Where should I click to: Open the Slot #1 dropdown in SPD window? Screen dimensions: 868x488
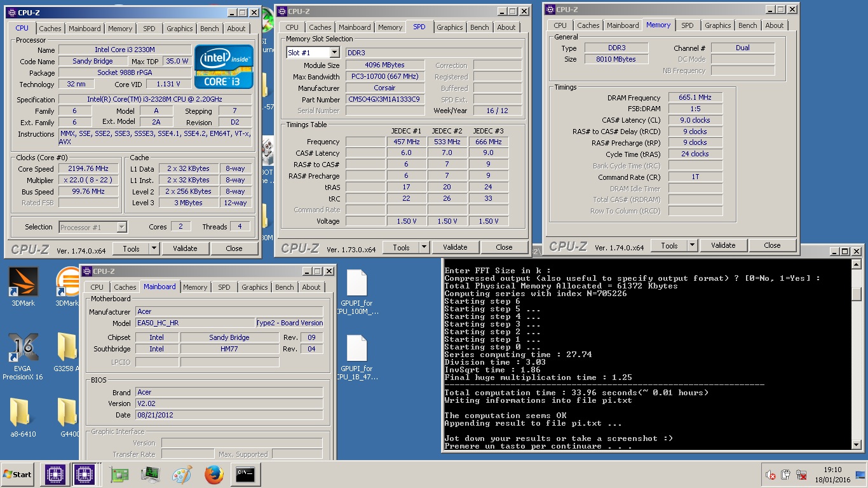click(335, 53)
